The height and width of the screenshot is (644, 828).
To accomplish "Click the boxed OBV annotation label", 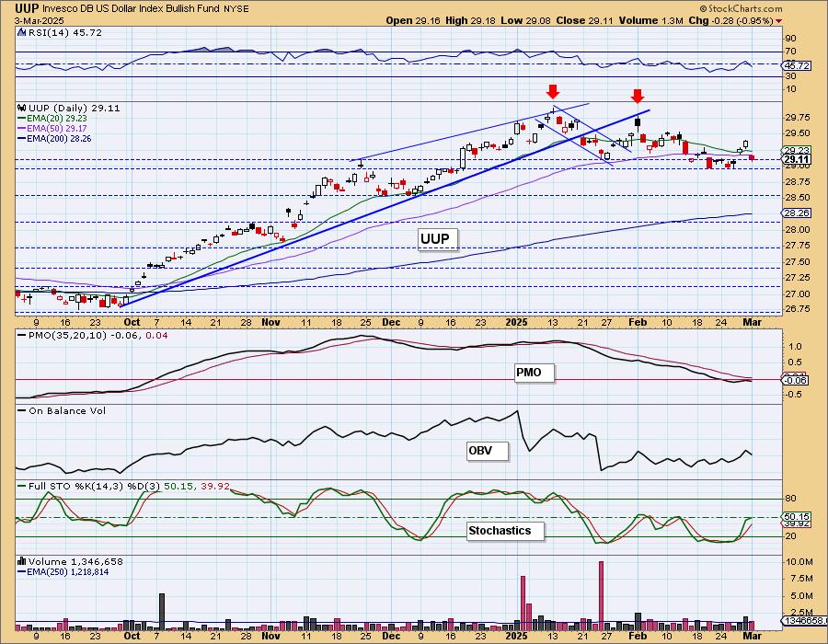I will pos(487,451).
